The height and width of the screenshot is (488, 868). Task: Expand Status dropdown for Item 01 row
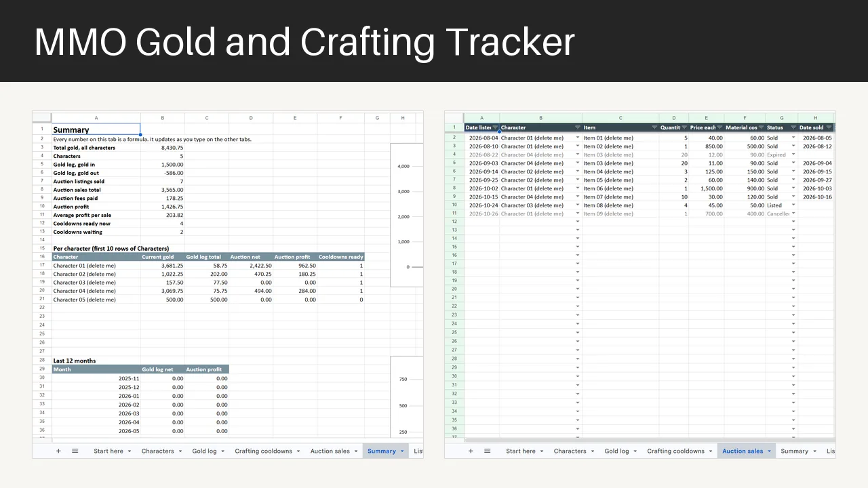point(793,138)
